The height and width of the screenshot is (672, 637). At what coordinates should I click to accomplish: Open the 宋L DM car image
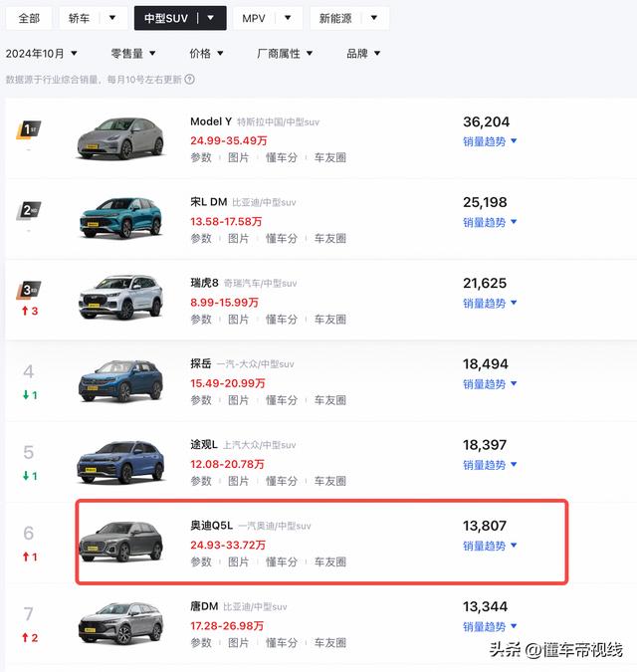pos(120,217)
